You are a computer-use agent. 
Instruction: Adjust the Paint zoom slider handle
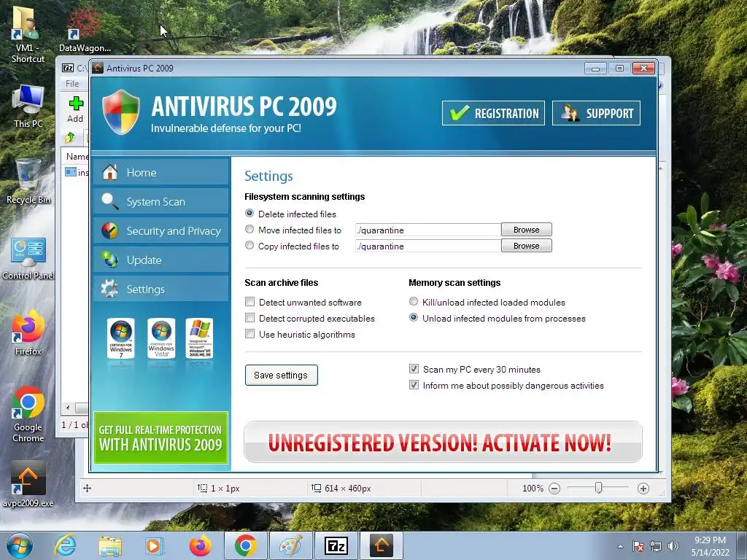[x=598, y=488]
